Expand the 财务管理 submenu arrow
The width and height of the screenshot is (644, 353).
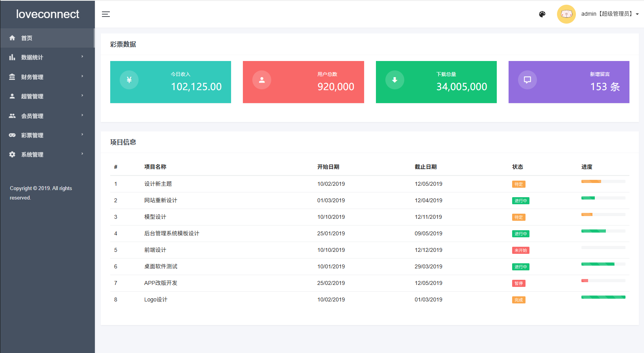(x=82, y=76)
